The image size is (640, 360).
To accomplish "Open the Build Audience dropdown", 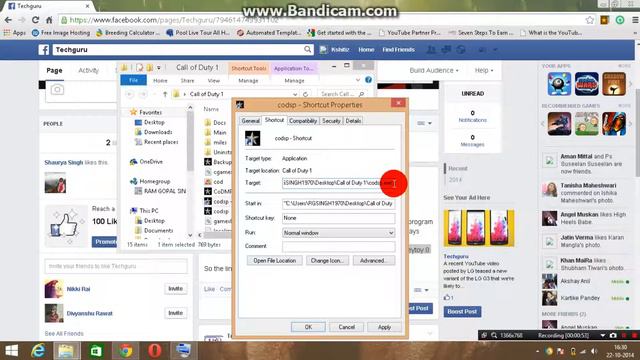I will (x=434, y=70).
